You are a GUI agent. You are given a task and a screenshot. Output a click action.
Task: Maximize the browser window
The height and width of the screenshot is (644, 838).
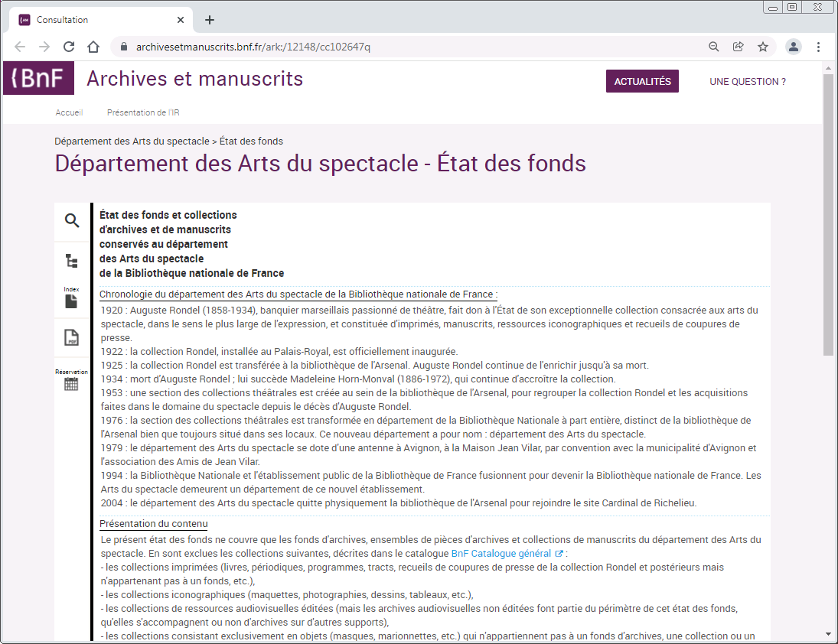click(792, 7)
